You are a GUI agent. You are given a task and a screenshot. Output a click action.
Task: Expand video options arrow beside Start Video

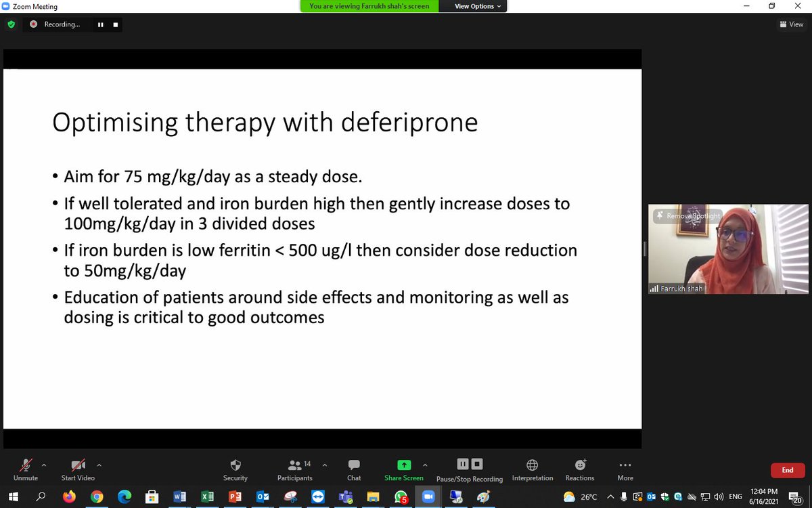(99, 465)
